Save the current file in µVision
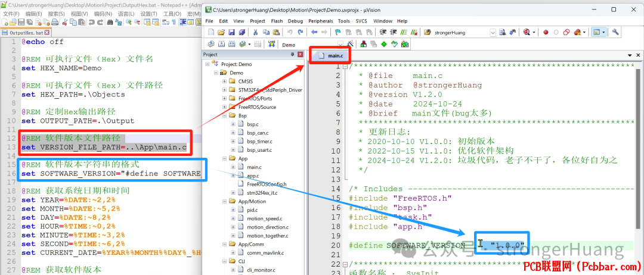The width and height of the screenshot is (644, 275). 231,32
